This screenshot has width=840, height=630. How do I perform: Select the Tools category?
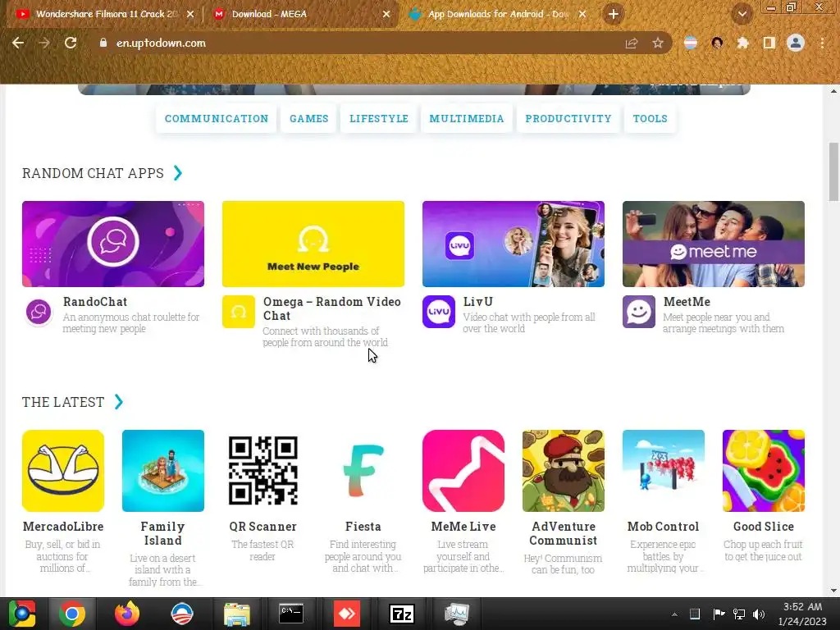click(651, 118)
